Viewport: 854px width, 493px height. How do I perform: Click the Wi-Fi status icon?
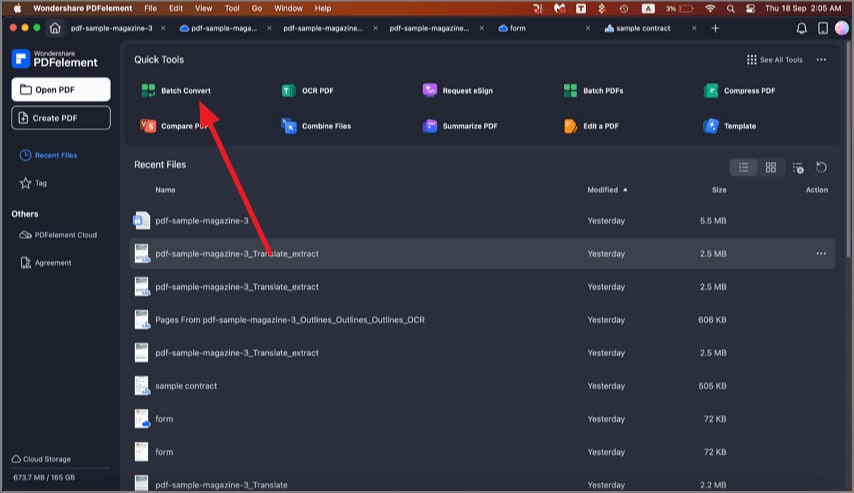(x=710, y=8)
